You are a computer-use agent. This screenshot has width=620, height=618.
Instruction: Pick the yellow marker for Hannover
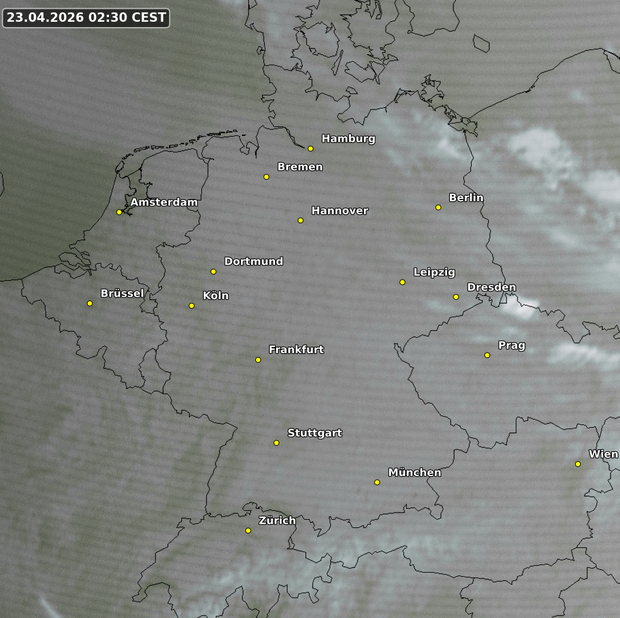click(300, 220)
